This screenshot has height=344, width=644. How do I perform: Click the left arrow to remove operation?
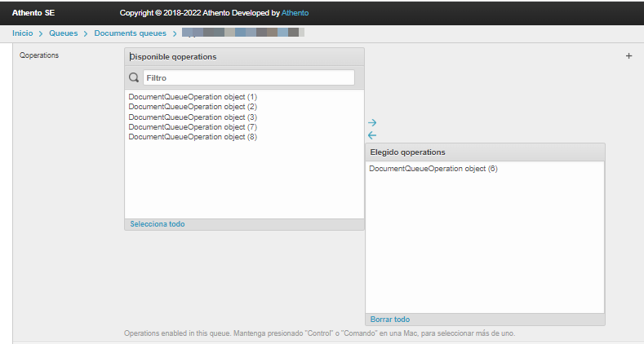click(372, 135)
